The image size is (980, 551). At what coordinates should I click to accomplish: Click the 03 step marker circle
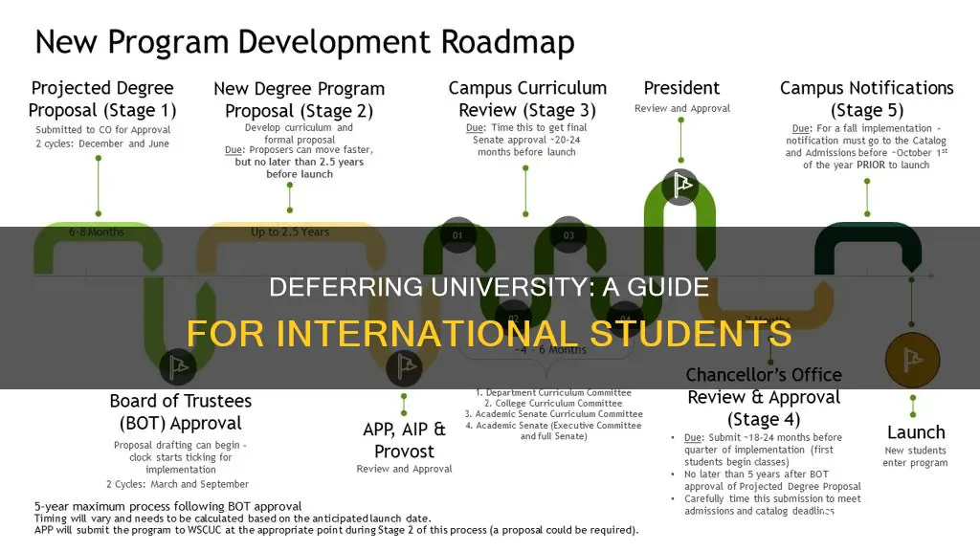pyautogui.click(x=568, y=235)
